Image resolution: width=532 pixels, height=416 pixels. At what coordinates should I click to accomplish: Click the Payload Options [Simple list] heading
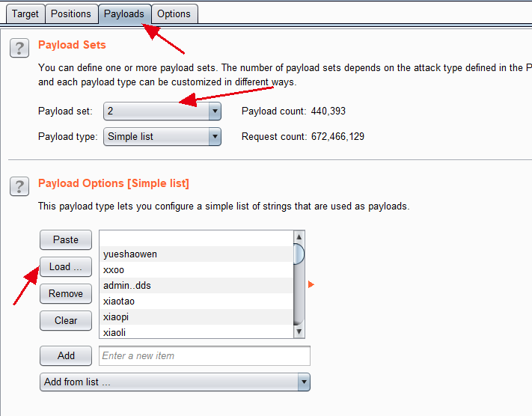[114, 183]
